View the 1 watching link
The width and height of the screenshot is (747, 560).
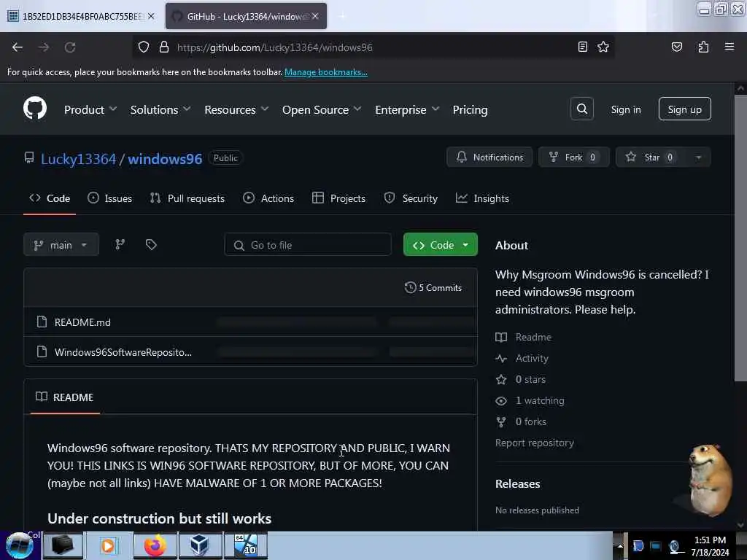540,400
